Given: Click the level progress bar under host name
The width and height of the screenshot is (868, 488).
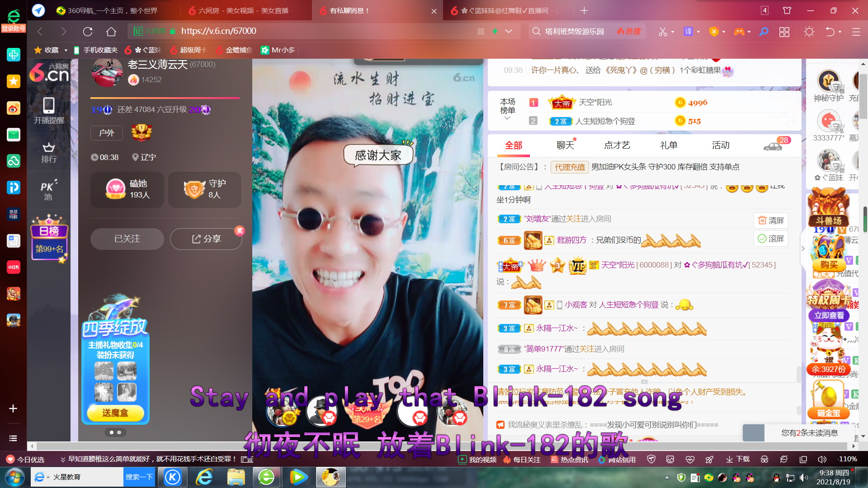Looking at the screenshot, I should click(165, 98).
